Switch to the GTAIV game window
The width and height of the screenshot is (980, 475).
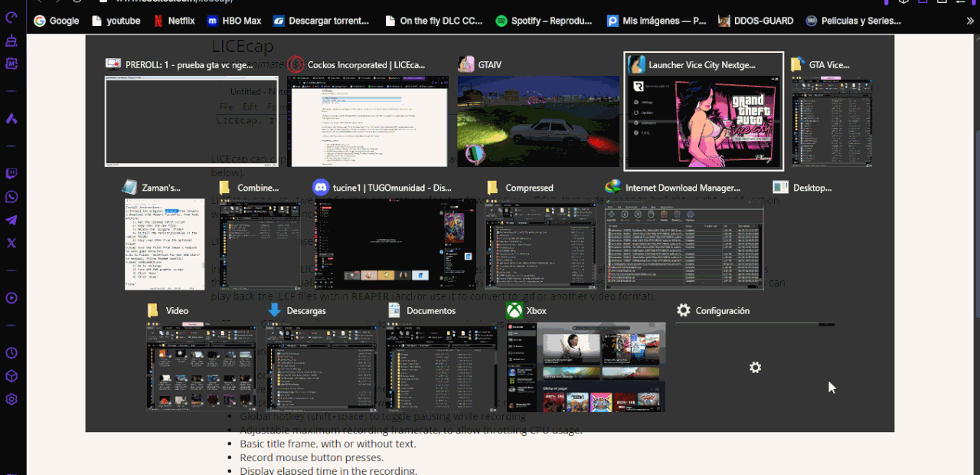[539, 111]
